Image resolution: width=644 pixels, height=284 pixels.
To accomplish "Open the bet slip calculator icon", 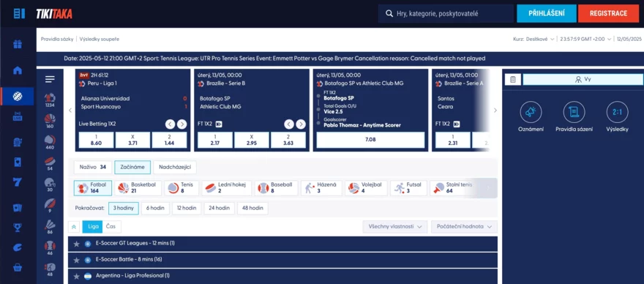I will (512, 79).
